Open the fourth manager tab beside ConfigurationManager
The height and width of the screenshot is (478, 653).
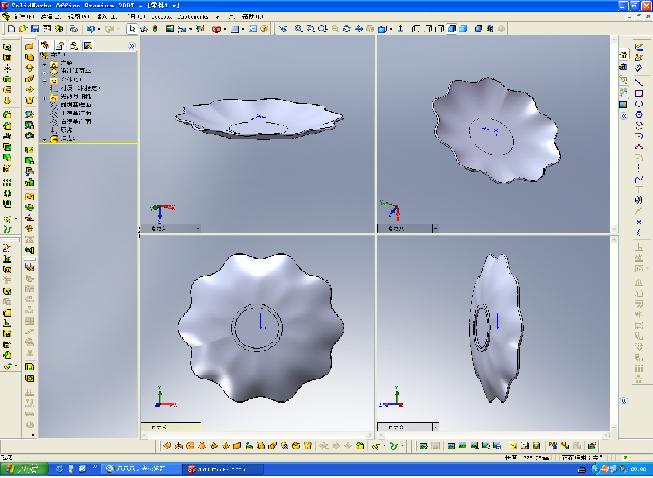point(87,45)
